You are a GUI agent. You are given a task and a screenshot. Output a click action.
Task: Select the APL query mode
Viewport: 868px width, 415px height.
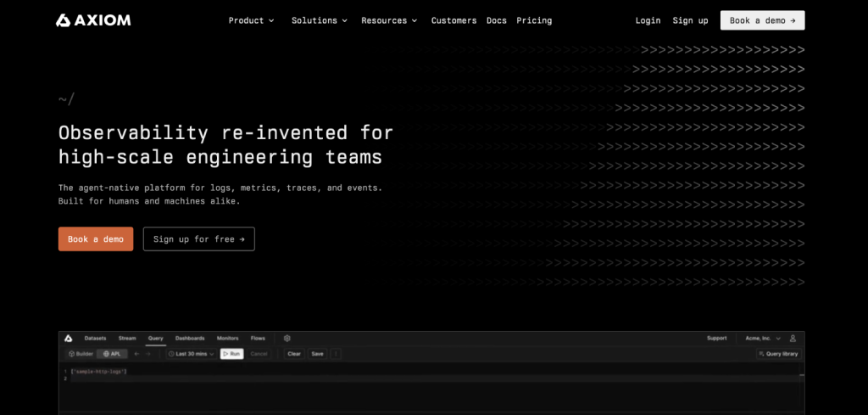(x=111, y=354)
